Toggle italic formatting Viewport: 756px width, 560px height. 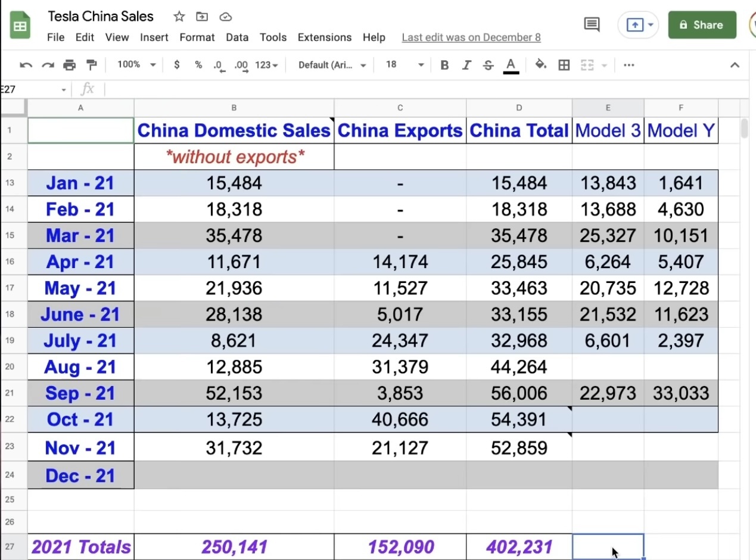(466, 65)
